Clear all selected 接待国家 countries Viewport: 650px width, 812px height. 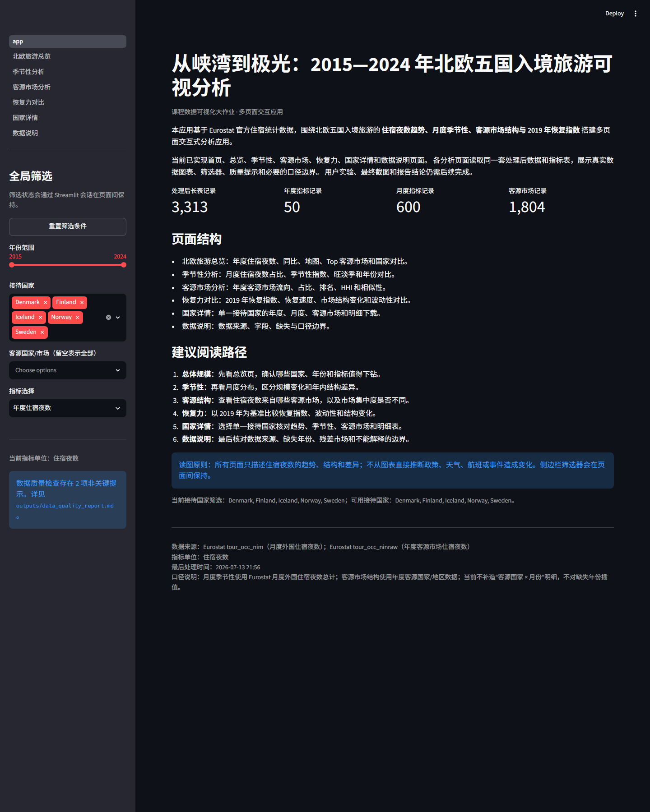[x=108, y=318]
